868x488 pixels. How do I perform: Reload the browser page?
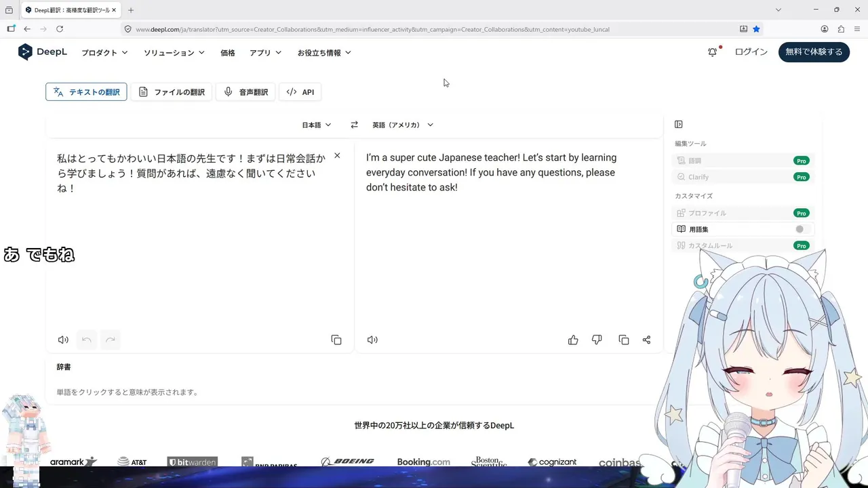pyautogui.click(x=60, y=29)
